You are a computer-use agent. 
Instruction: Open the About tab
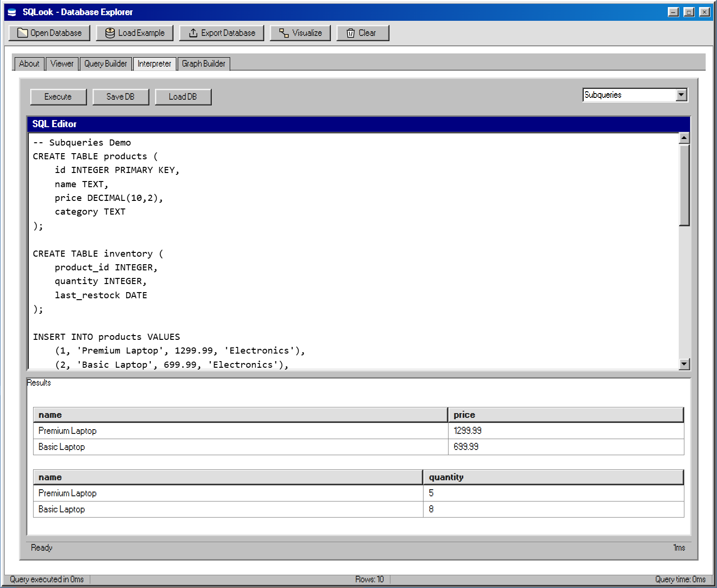[29, 63]
